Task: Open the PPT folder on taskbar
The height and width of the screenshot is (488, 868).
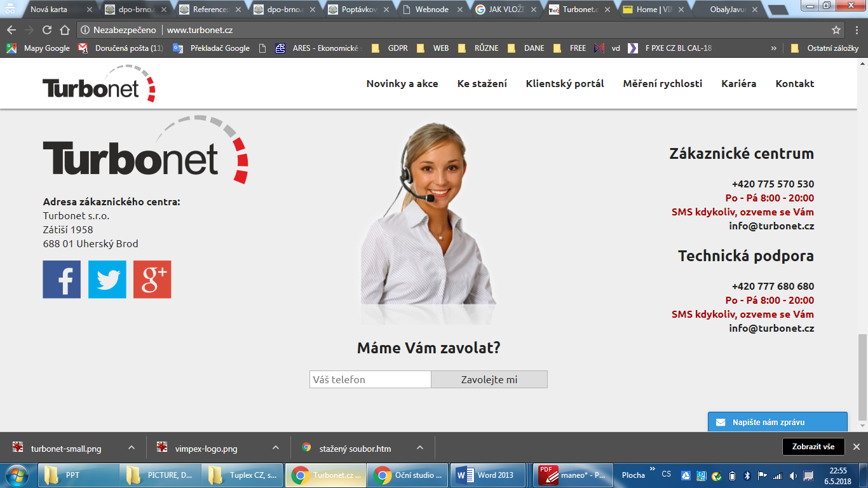Action: (79, 475)
